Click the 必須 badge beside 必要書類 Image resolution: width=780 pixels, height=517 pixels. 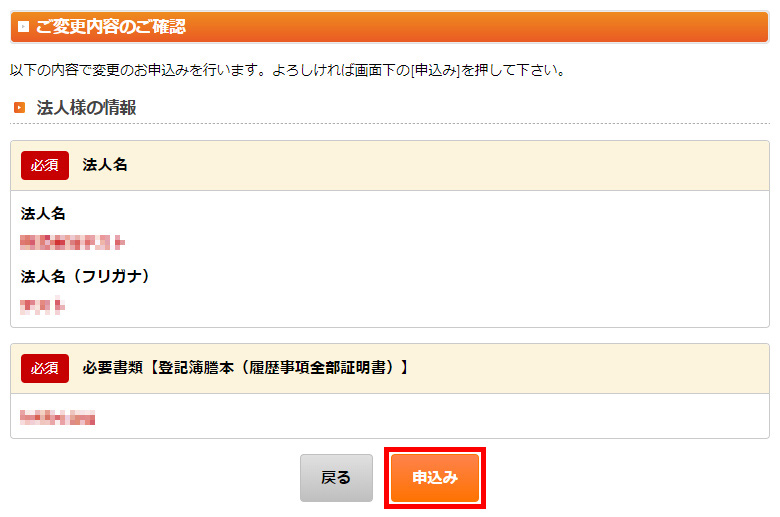pos(45,368)
